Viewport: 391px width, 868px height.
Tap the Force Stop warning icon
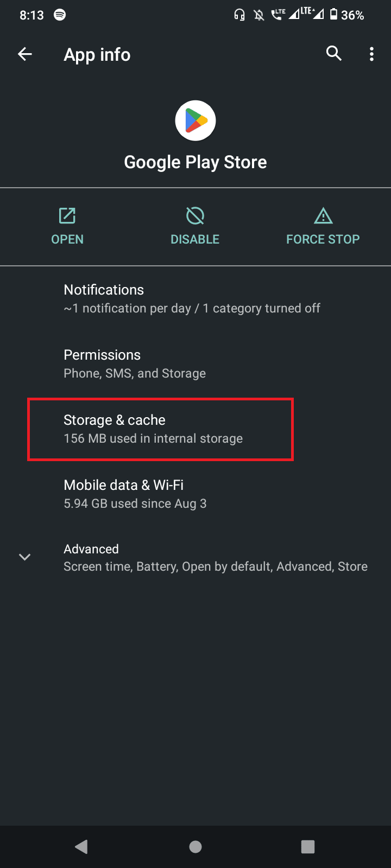pos(323,215)
